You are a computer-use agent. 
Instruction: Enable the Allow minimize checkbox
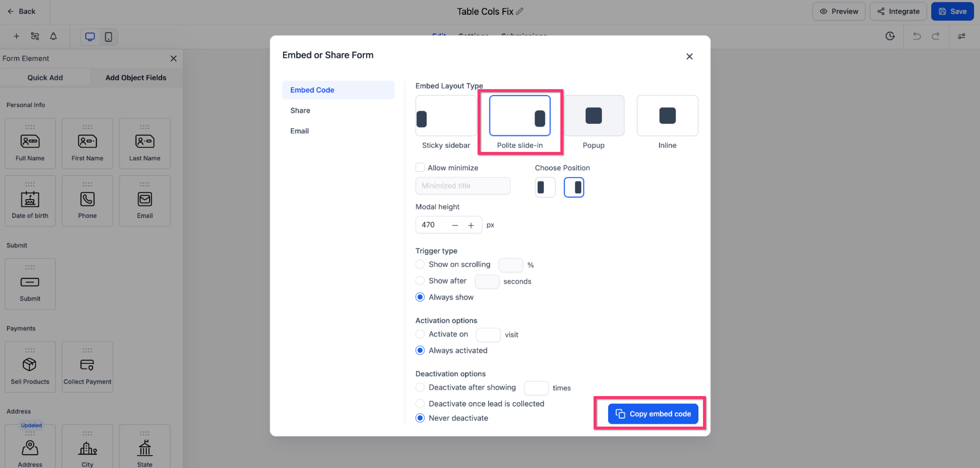tap(420, 167)
